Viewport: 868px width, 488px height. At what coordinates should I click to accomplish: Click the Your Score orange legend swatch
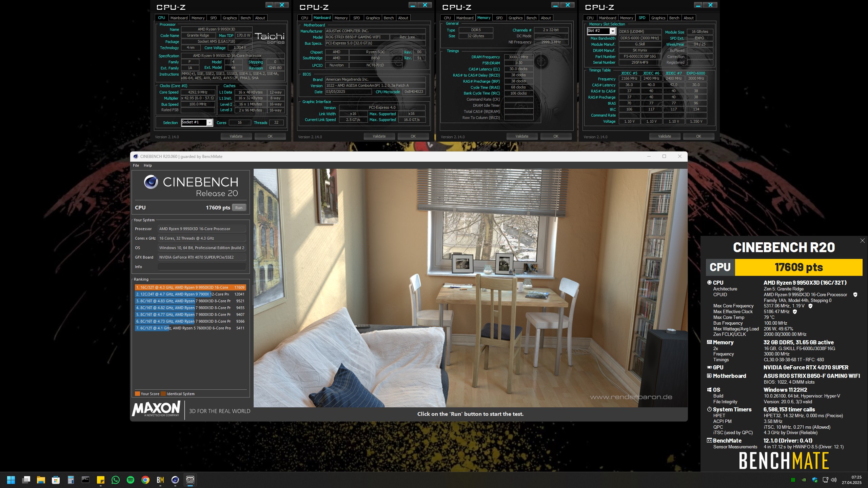pos(137,394)
